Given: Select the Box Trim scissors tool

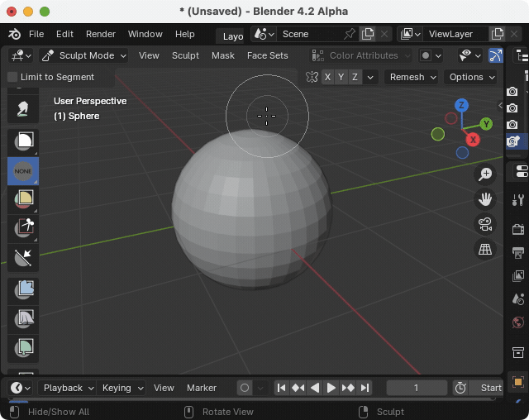Looking at the screenshot, I should 23,228.
